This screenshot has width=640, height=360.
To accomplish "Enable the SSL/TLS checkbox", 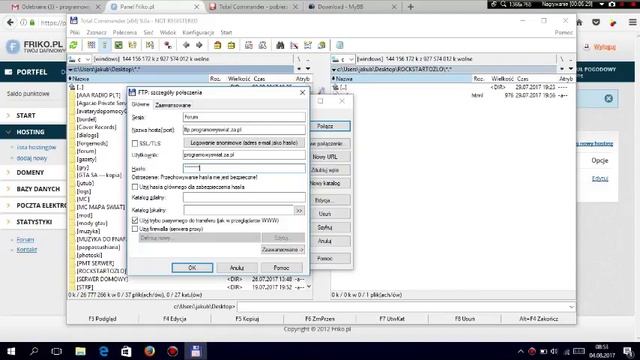I will tap(135, 144).
